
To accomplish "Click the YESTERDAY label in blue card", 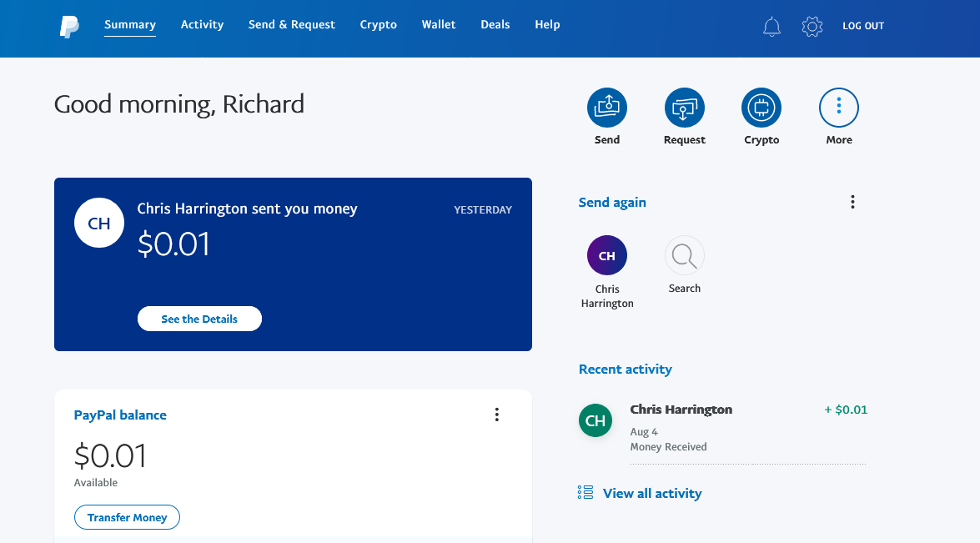I will coord(483,210).
